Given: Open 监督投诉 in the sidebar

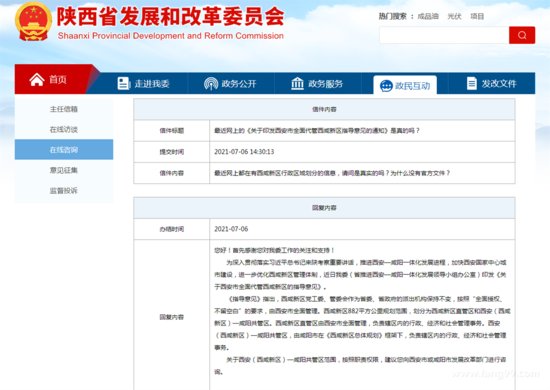Looking at the screenshot, I should [64, 190].
